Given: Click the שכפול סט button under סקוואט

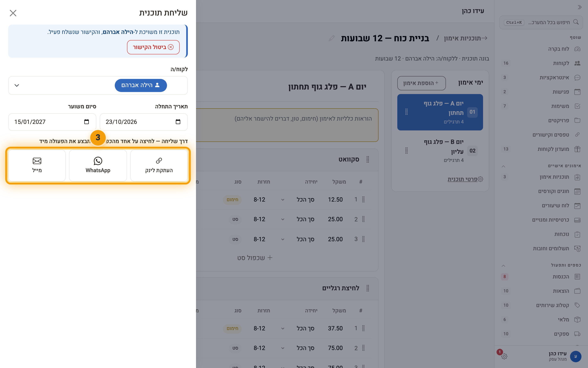Looking at the screenshot, I should click(x=255, y=258).
